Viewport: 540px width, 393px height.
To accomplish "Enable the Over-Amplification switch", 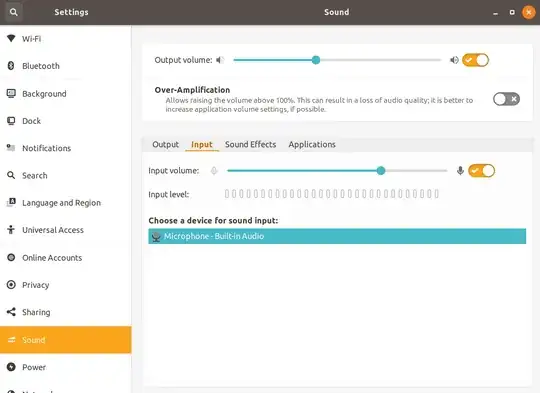I will point(506,99).
